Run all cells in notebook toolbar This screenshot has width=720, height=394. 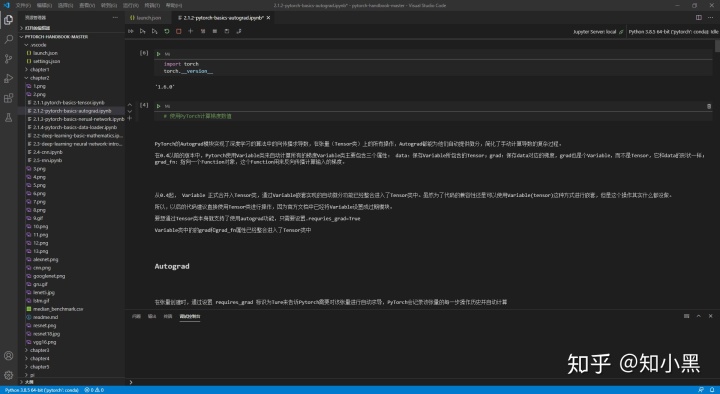131,31
